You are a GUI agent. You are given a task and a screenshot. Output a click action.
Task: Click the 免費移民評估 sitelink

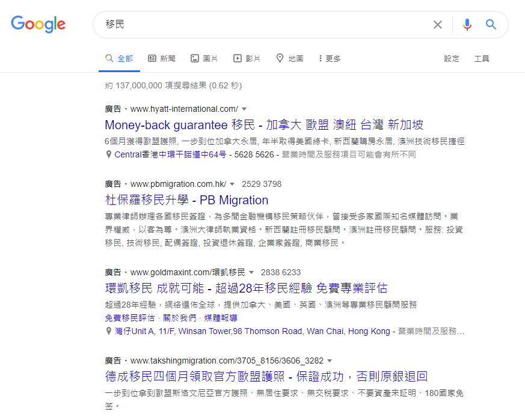tap(130, 318)
